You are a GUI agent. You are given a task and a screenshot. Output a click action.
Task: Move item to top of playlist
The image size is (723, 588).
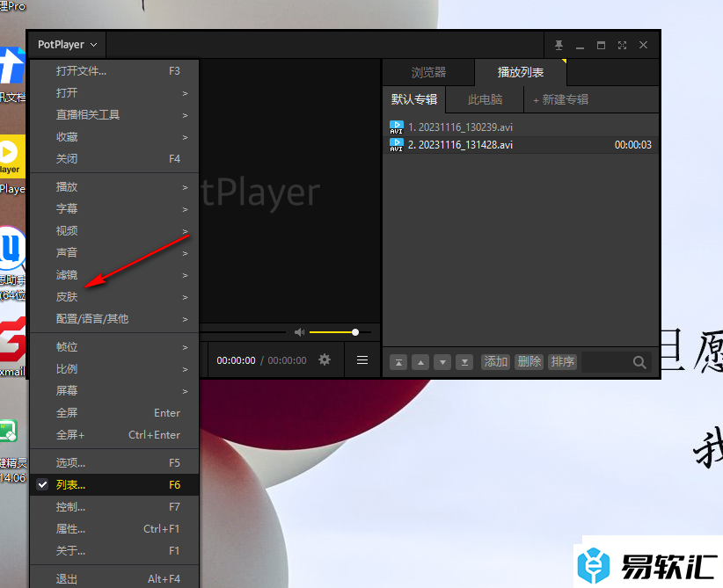398,362
